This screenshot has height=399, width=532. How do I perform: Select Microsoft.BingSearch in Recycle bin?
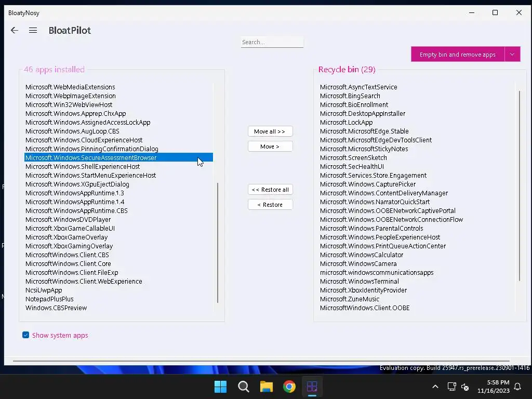[417, 96]
